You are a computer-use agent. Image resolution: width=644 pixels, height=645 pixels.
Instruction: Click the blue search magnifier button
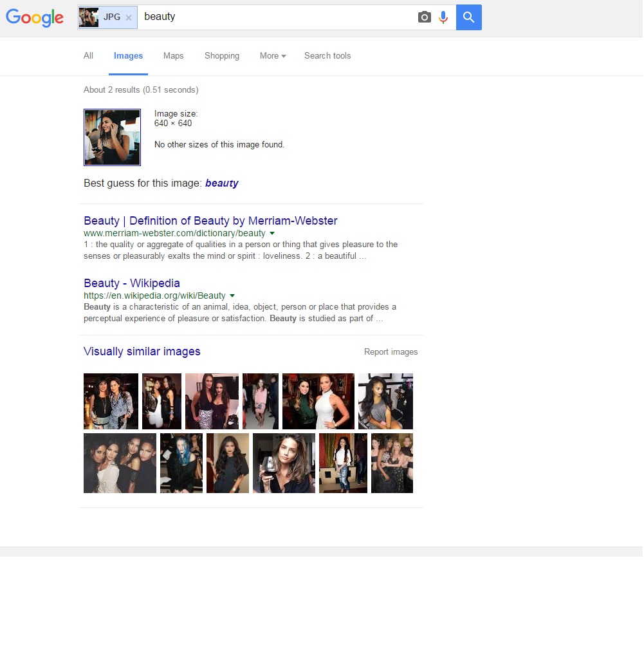pos(469,17)
